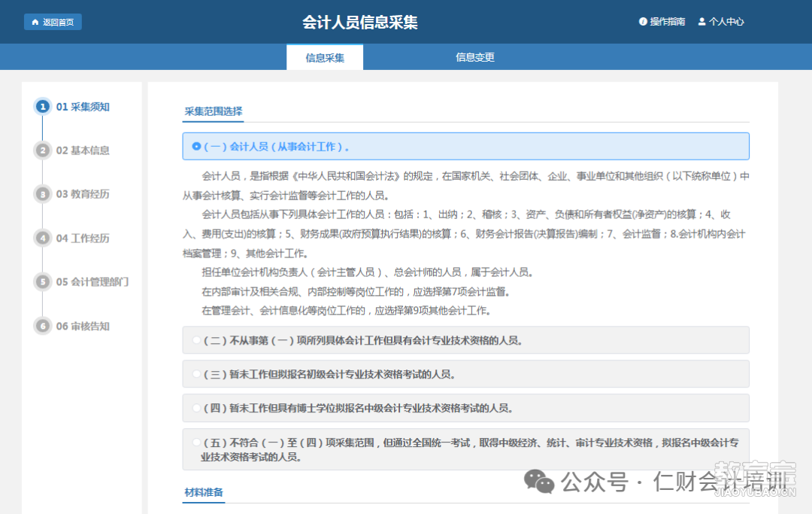Click the info icon beside 操作指南
812x514 pixels.
coord(643,22)
